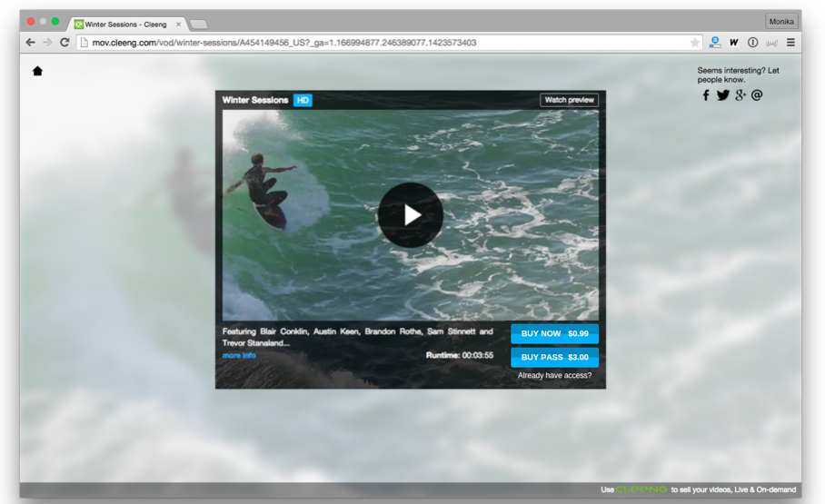Click the browser forward arrow
Viewport: 825px width, 504px height.
click(x=47, y=43)
